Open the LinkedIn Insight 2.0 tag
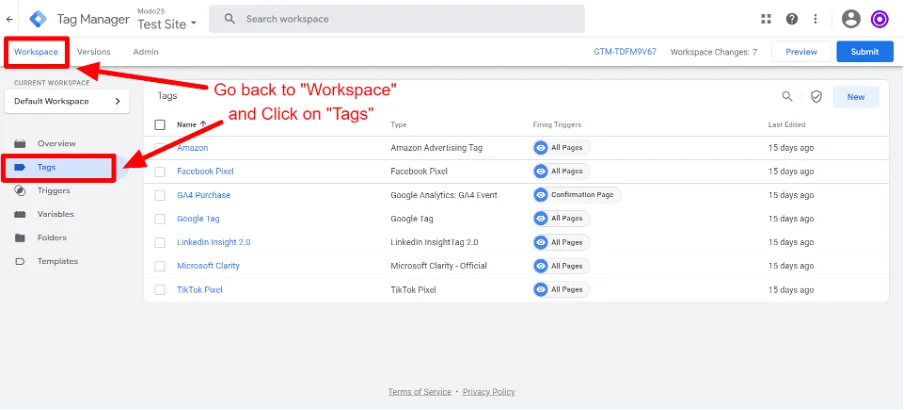 (213, 243)
